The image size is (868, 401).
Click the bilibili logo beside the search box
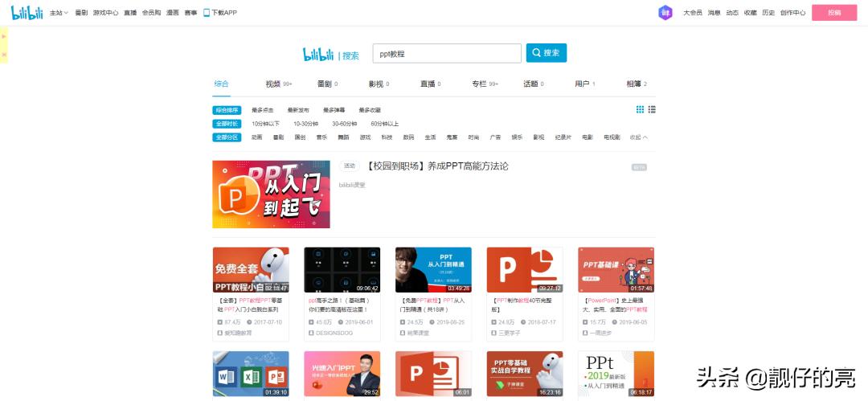click(x=318, y=55)
